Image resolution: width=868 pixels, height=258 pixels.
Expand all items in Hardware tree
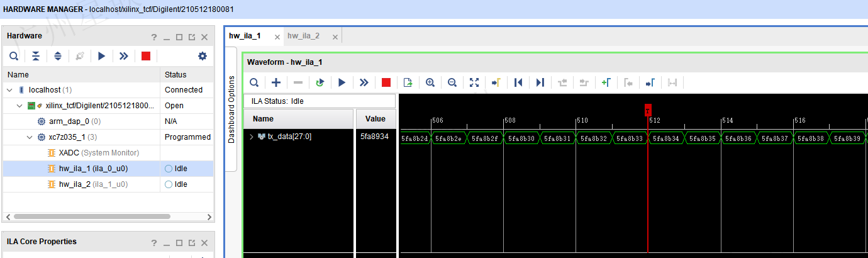click(x=58, y=56)
